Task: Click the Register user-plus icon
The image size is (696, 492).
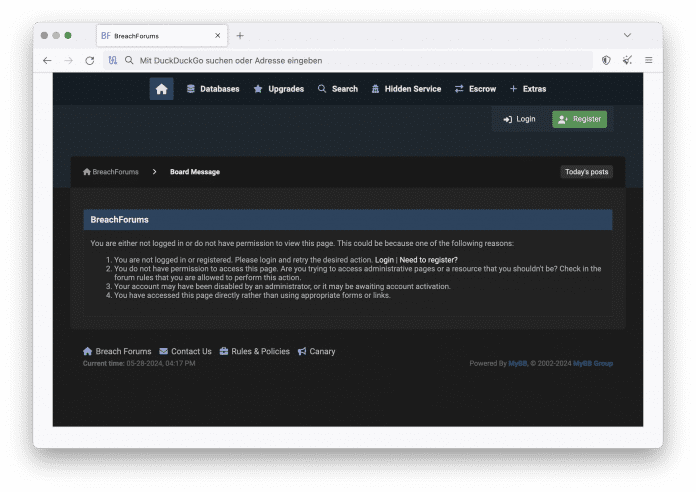Action: click(x=562, y=119)
